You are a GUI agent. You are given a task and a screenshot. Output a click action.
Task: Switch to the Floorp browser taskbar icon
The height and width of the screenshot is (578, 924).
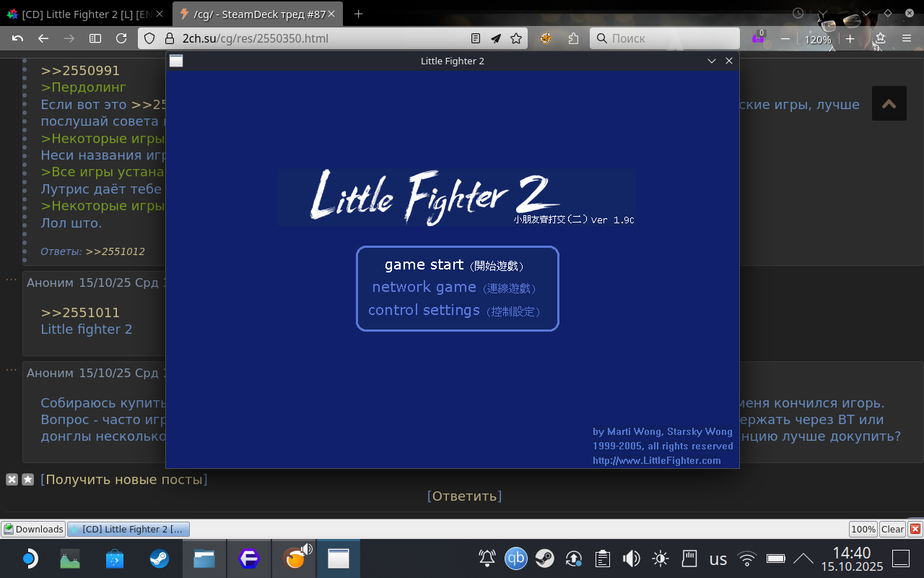click(x=249, y=558)
